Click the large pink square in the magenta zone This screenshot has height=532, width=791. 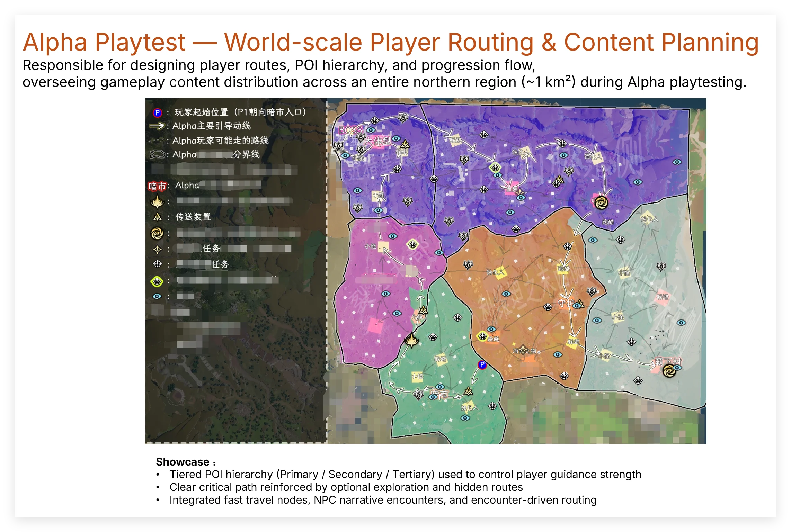coord(375,325)
